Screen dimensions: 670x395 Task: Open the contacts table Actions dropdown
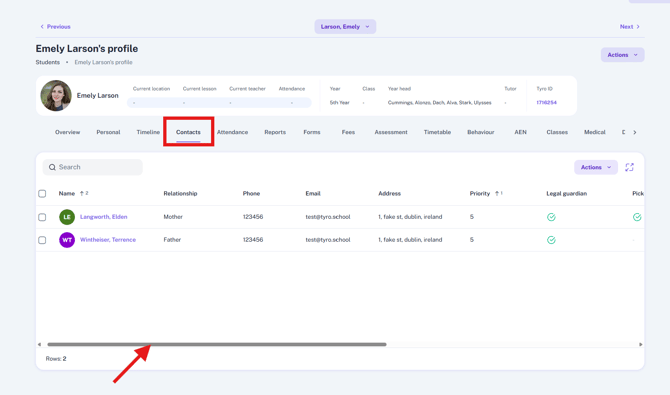pos(596,167)
